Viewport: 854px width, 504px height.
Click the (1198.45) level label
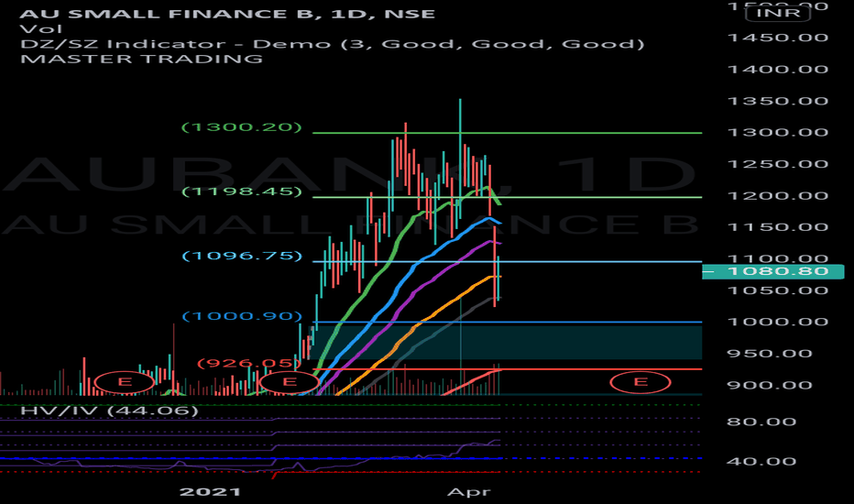click(x=241, y=192)
